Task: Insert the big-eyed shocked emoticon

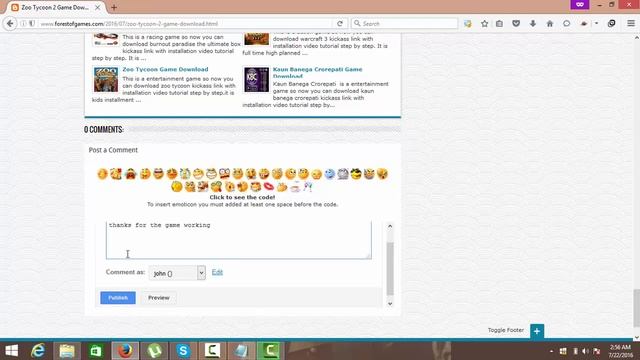Action: [224, 174]
